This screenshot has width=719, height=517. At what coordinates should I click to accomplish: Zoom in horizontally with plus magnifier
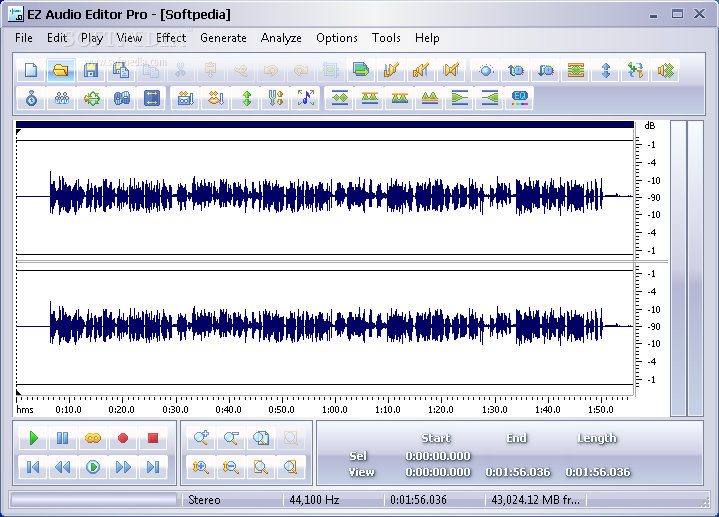coord(201,438)
